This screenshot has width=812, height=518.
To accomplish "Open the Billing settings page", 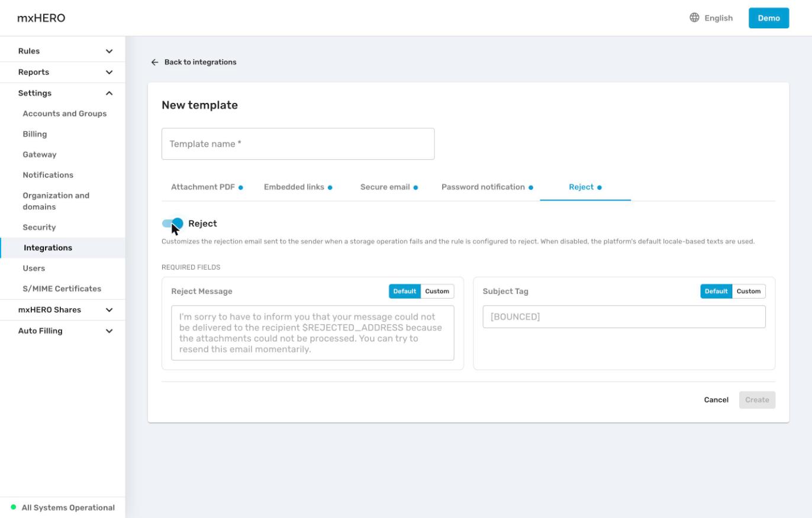I will [34, 134].
